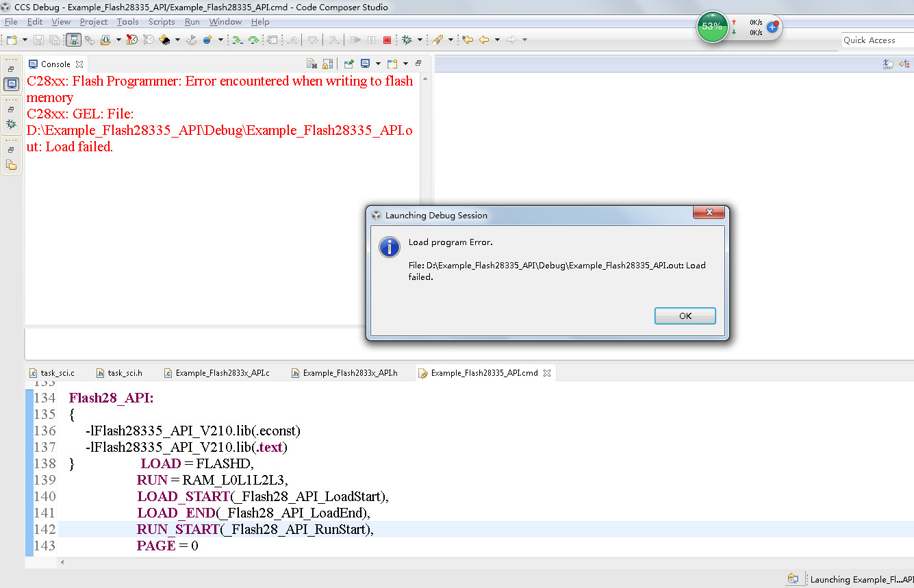Click the Step Into toolbar icon
914x588 pixels.
point(237,40)
